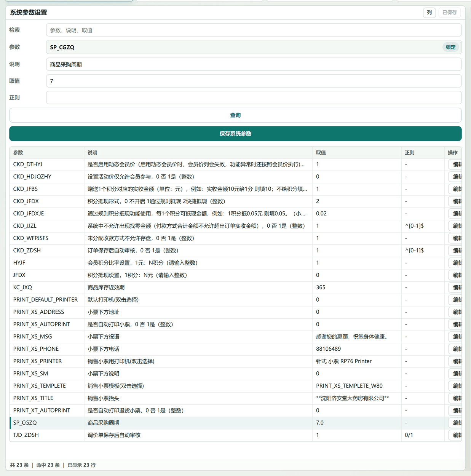Edit the KC_JXQ row
The width and height of the screenshot is (471, 476).
tap(455, 288)
